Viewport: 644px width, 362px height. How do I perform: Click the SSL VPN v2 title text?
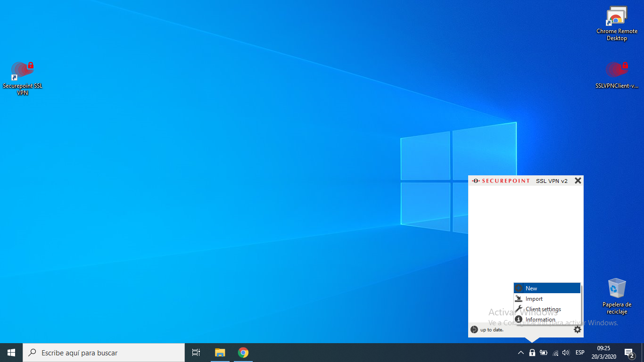pos(552,181)
